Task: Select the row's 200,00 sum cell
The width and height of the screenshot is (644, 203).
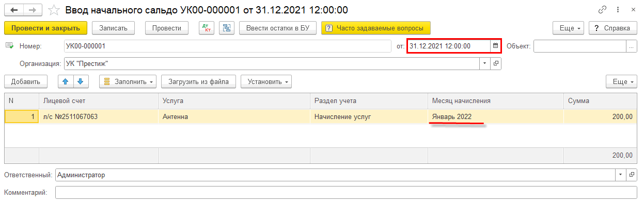Action: click(x=600, y=116)
